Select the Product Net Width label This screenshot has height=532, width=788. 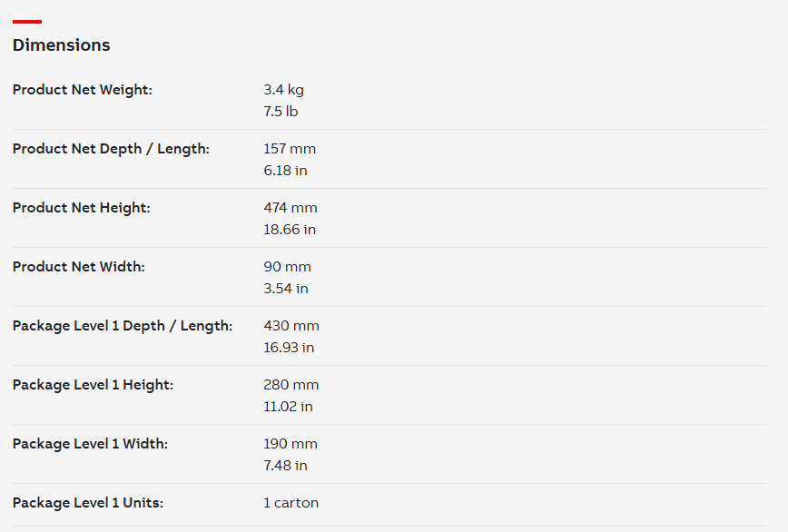[x=78, y=267]
